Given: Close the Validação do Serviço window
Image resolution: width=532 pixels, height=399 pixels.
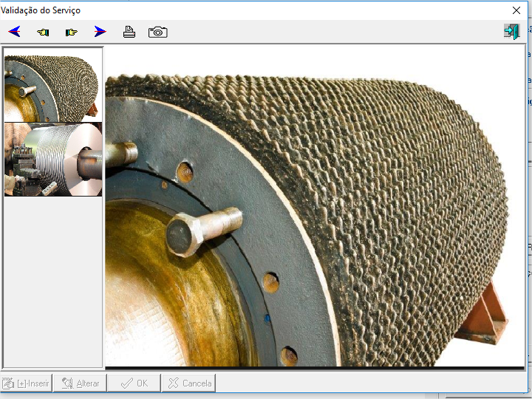Looking at the screenshot, I should (516, 10).
